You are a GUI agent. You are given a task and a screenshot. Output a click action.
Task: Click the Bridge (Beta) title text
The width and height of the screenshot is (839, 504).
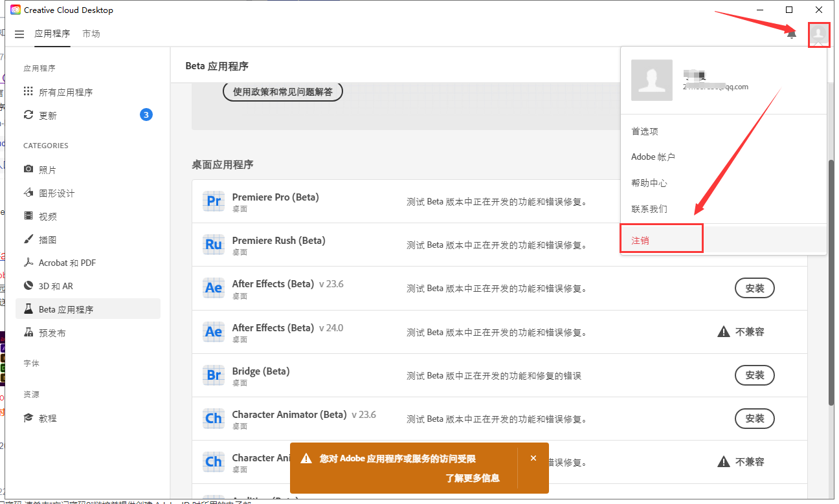[x=261, y=371]
